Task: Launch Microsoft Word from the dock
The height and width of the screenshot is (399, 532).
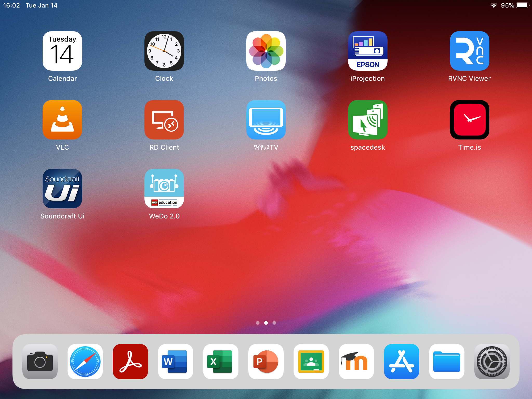Action: click(176, 362)
